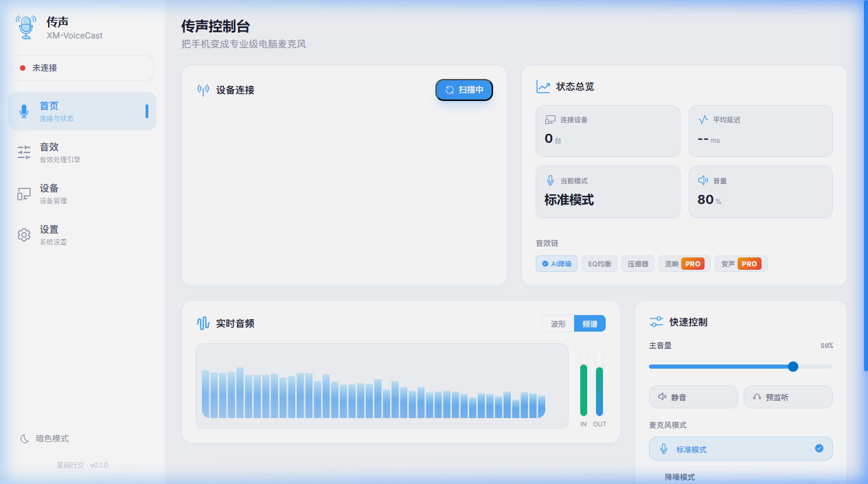Image resolution: width=868 pixels, height=484 pixels.
Task: Click the 音效链 label text
Action: point(547,243)
